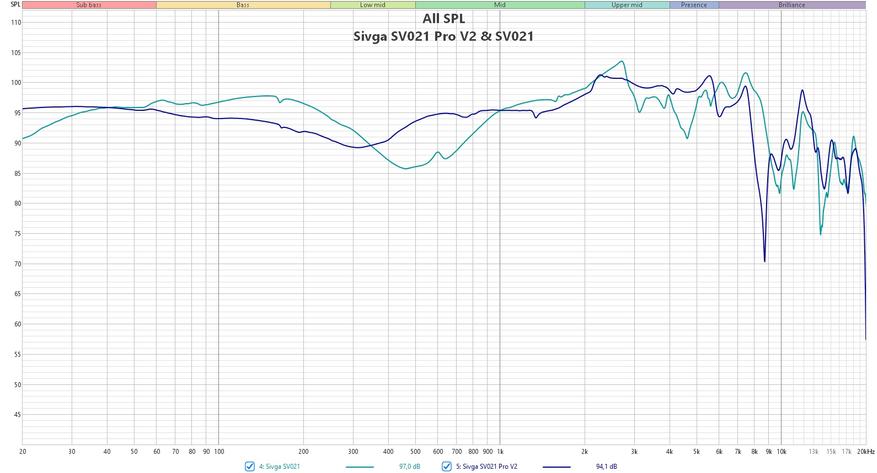Uncheck the Sivga SV021 trace checkbox
Viewport: 877px width, 473px height.
pos(250,466)
